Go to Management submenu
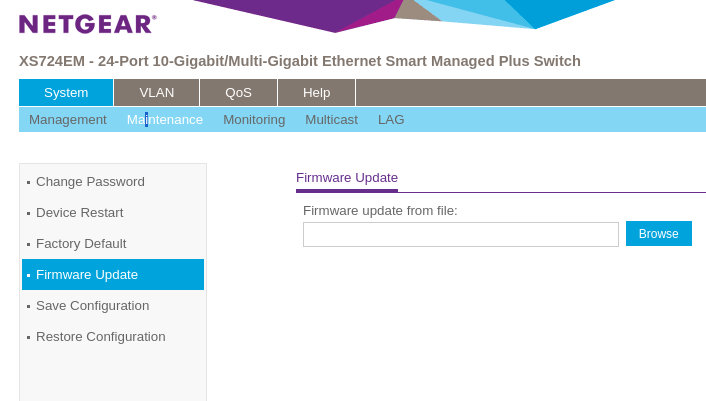The image size is (706, 401). click(x=68, y=120)
